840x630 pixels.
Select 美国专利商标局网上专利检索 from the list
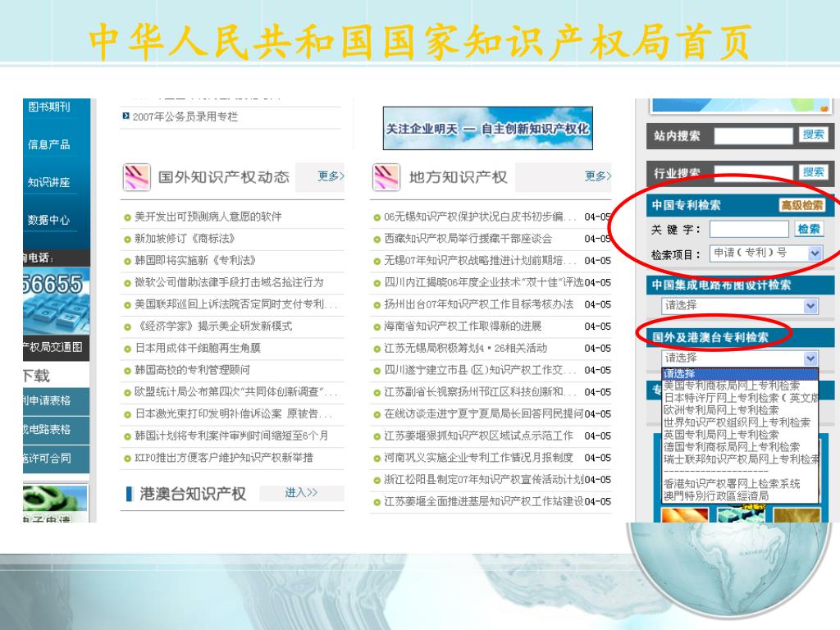[x=732, y=385]
